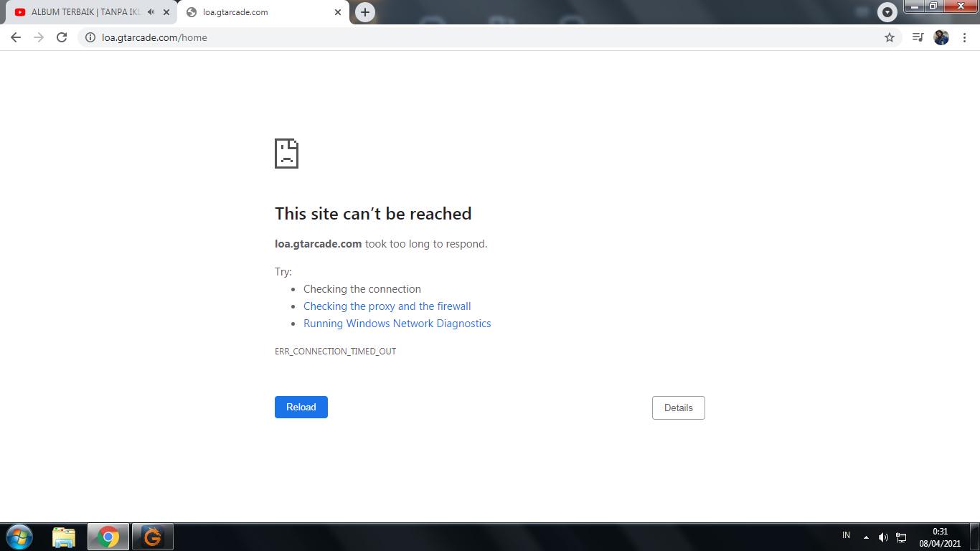The image size is (980, 551).
Task: Select the ERR_CONNECTION_TIMED_OUT text
Action: pyautogui.click(x=336, y=352)
